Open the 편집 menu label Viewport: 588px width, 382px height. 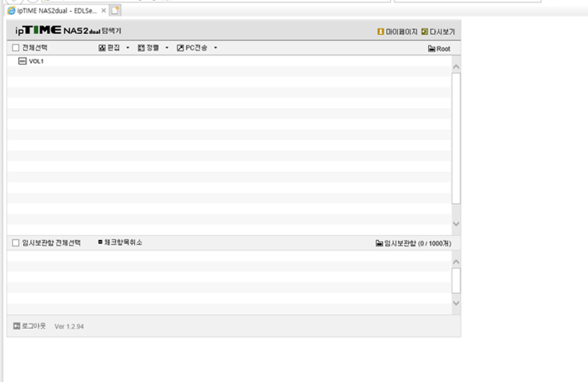click(113, 48)
